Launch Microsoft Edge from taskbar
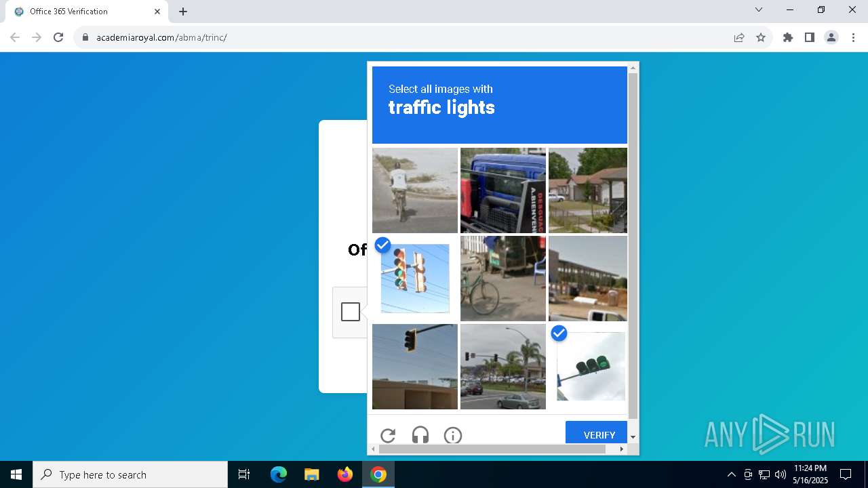Viewport: 868px width, 488px height. [x=279, y=474]
